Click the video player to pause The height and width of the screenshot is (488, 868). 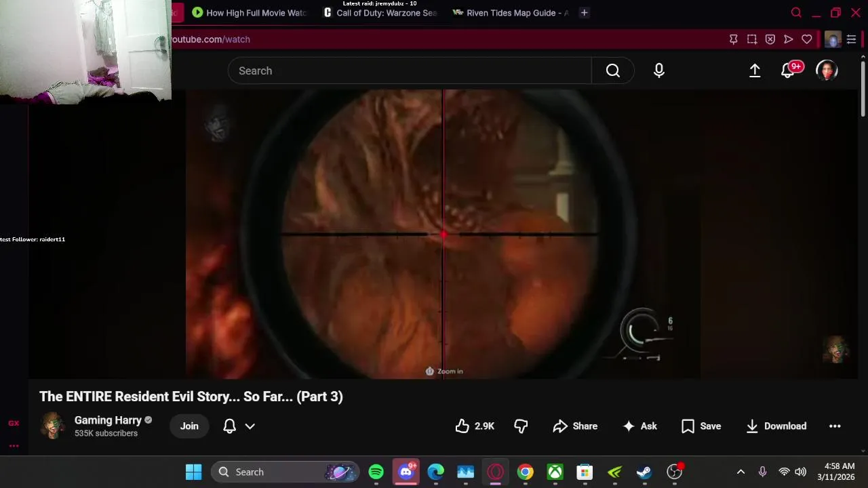(443, 234)
